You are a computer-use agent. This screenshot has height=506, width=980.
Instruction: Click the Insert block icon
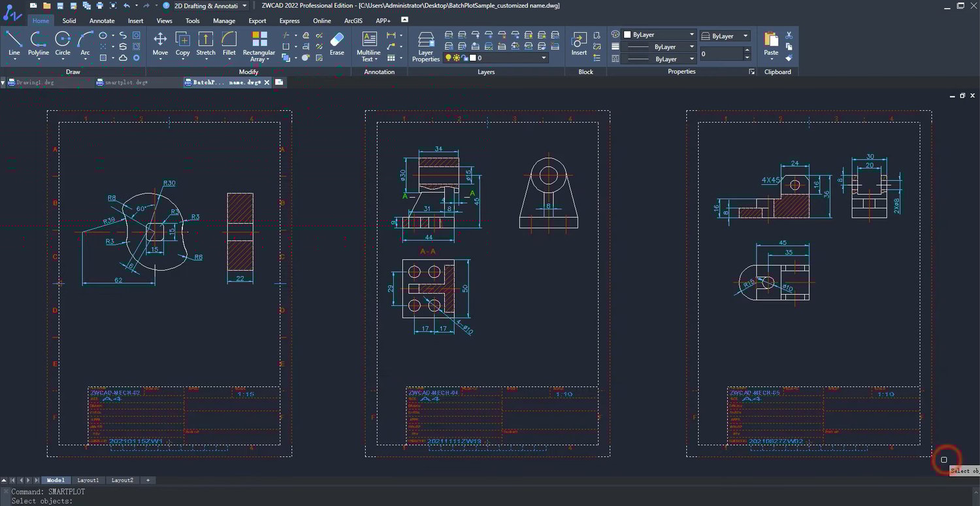click(x=579, y=43)
